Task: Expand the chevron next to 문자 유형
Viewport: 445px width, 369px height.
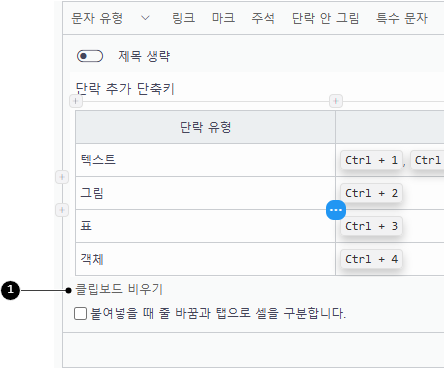Action: (x=145, y=18)
